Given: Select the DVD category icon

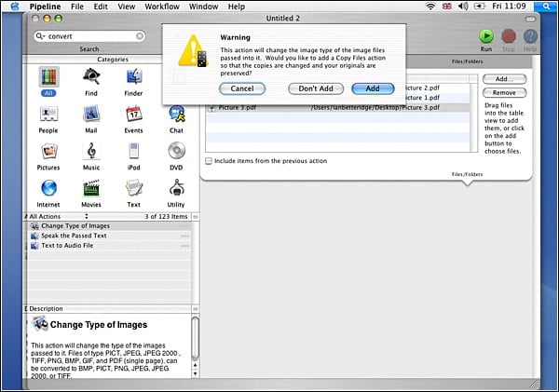Looking at the screenshot, I should [176, 151].
